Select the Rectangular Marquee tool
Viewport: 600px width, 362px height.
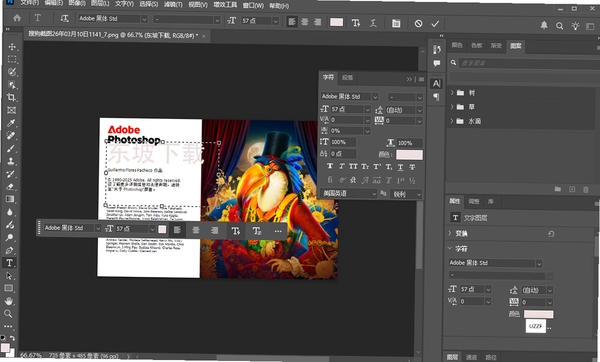coord(12,59)
